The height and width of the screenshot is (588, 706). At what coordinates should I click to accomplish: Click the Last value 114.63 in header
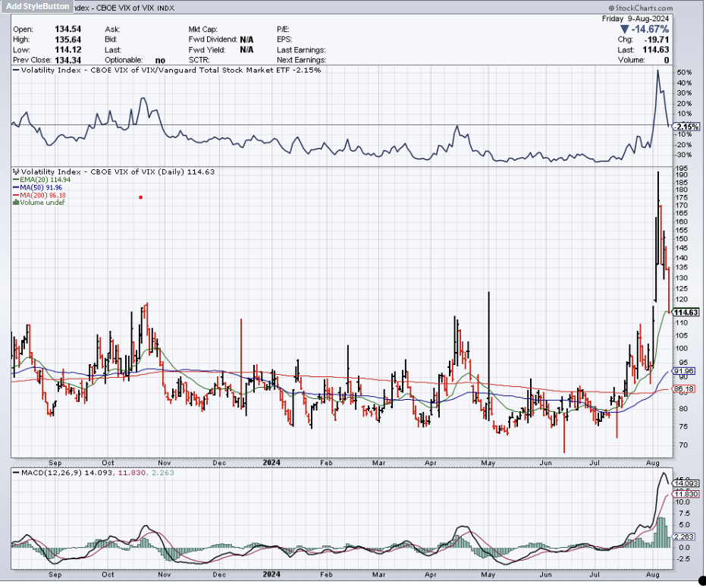pos(655,49)
